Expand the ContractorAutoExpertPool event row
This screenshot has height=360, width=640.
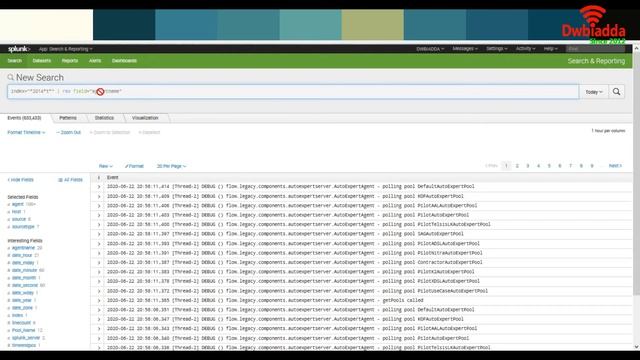[99, 262]
